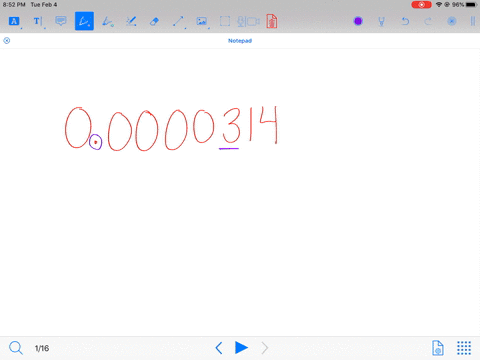
Task: Go to the previous page
Action: [x=219, y=348]
